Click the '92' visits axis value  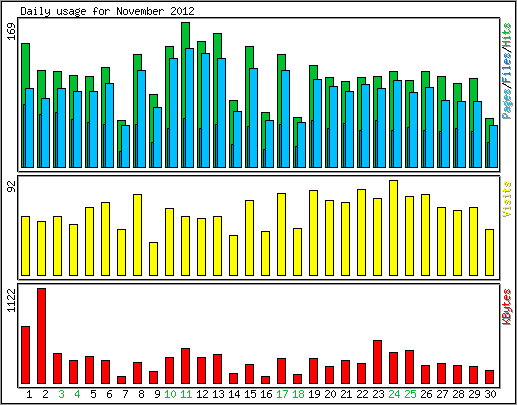tap(12, 186)
